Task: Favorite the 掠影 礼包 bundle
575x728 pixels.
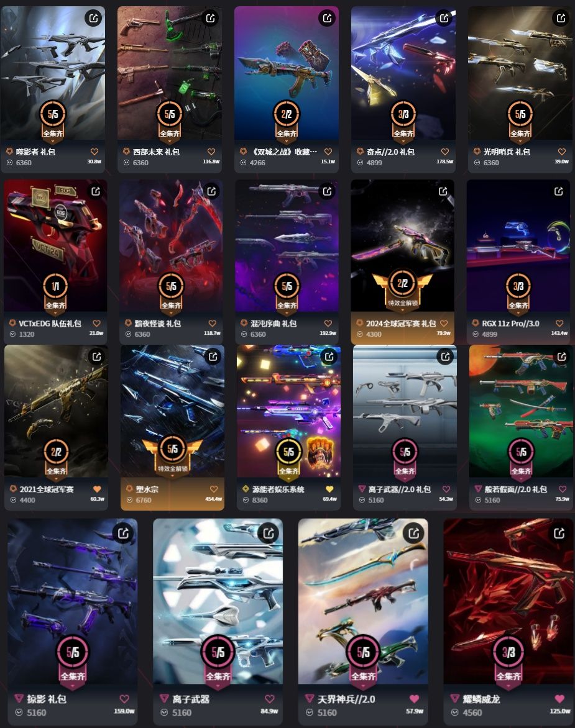Action: click(x=124, y=699)
